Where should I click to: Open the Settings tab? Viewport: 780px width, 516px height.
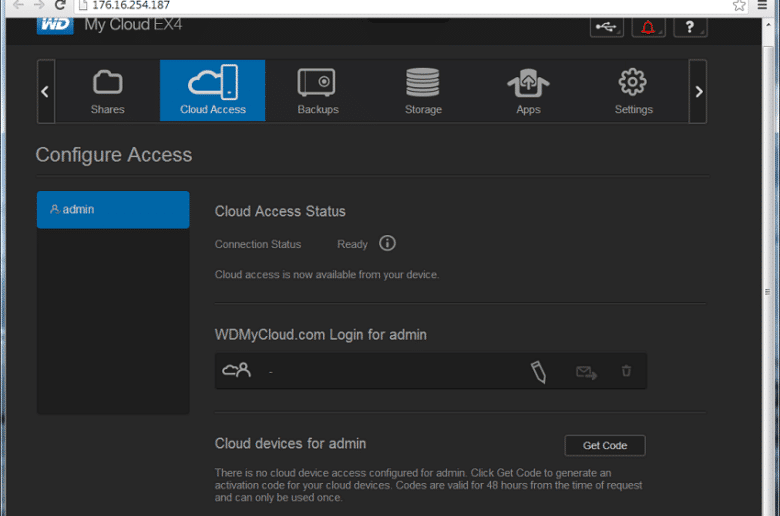click(x=633, y=91)
